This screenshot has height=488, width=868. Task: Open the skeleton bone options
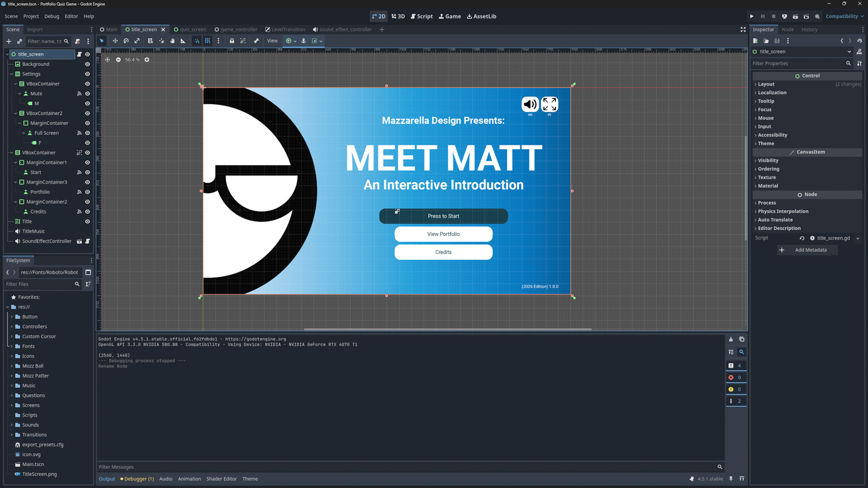point(256,41)
